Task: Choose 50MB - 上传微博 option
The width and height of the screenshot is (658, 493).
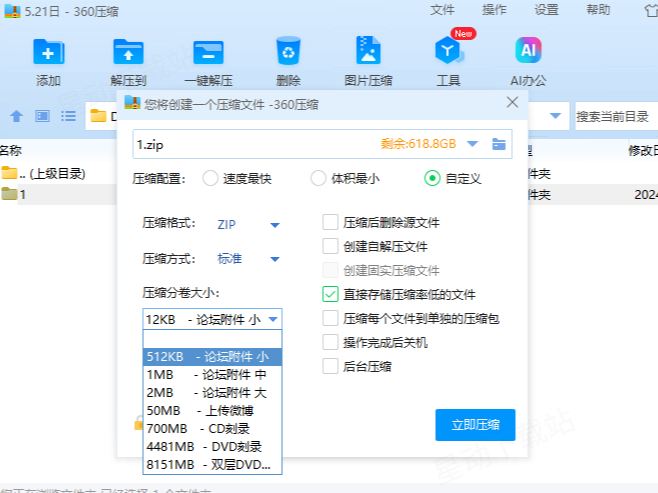Action: (x=212, y=410)
